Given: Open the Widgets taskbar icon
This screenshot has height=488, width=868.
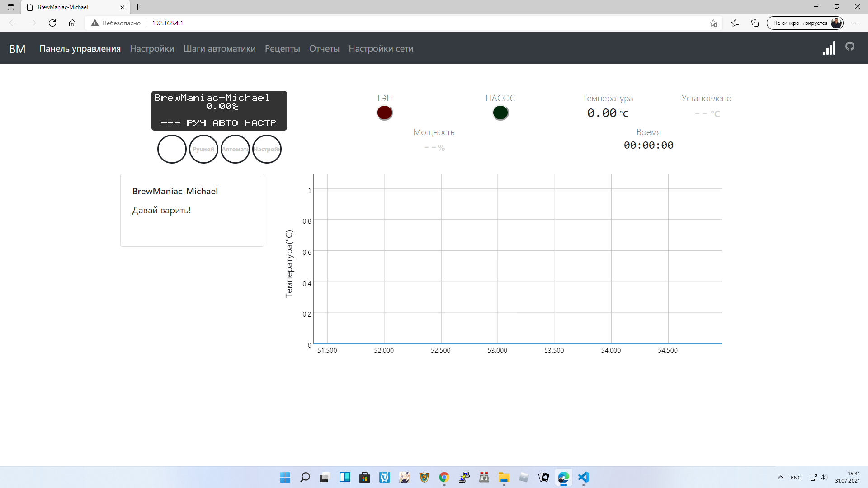Looking at the screenshot, I should 344,477.
